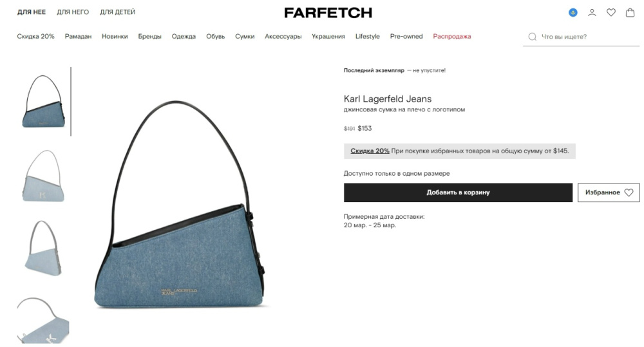
Task: Open the Бренды menu
Action: (149, 37)
